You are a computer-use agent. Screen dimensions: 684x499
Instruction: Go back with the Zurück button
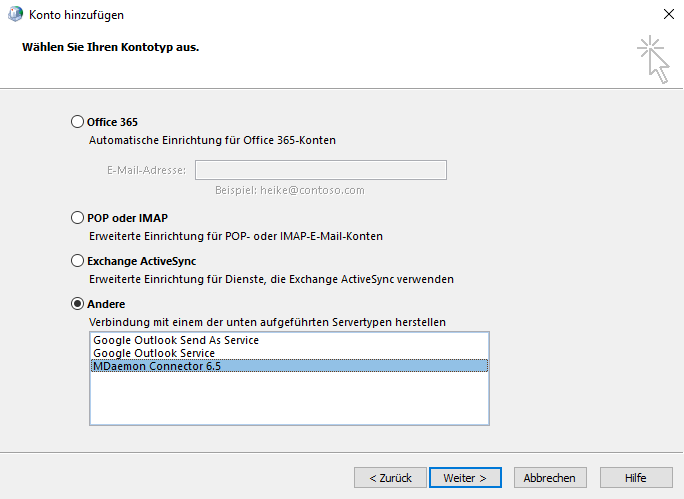[x=390, y=478]
